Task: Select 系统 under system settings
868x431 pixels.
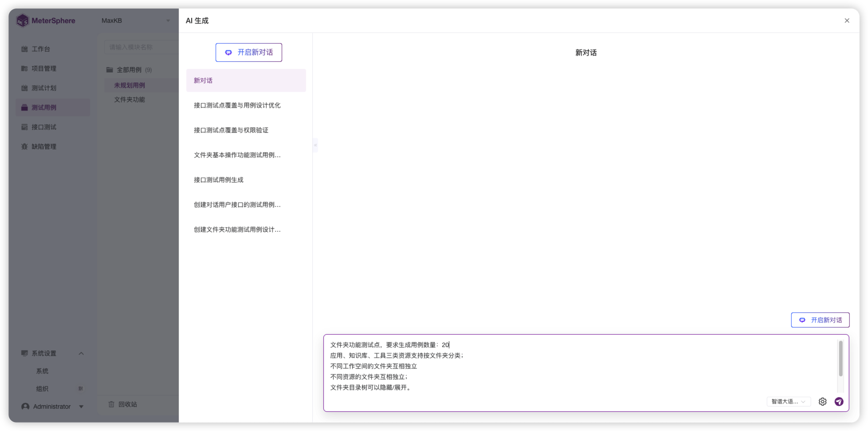Action: tap(42, 371)
